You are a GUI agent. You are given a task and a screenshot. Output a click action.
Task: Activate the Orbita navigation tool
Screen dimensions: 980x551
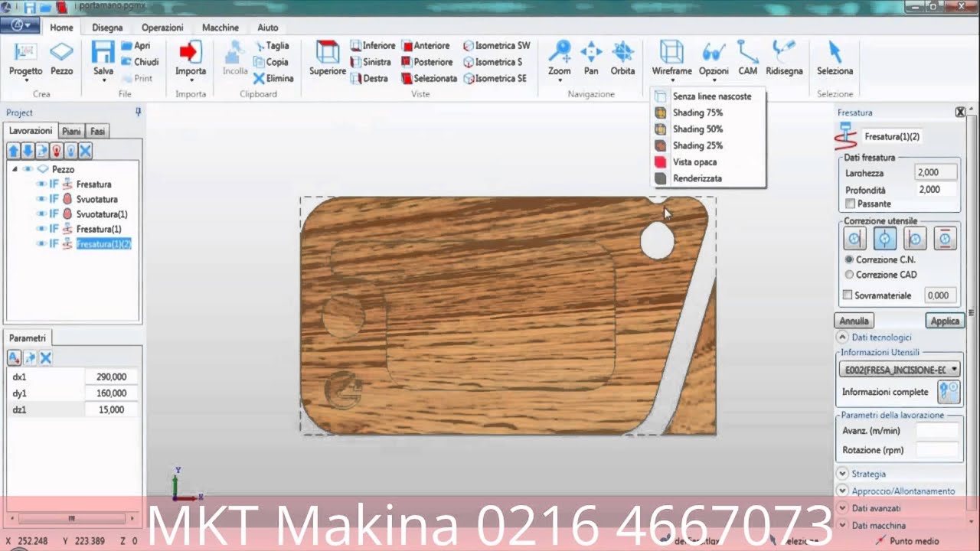tap(622, 59)
